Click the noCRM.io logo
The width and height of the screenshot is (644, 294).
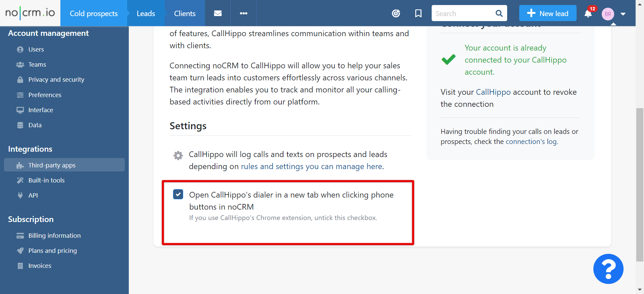tap(30, 13)
